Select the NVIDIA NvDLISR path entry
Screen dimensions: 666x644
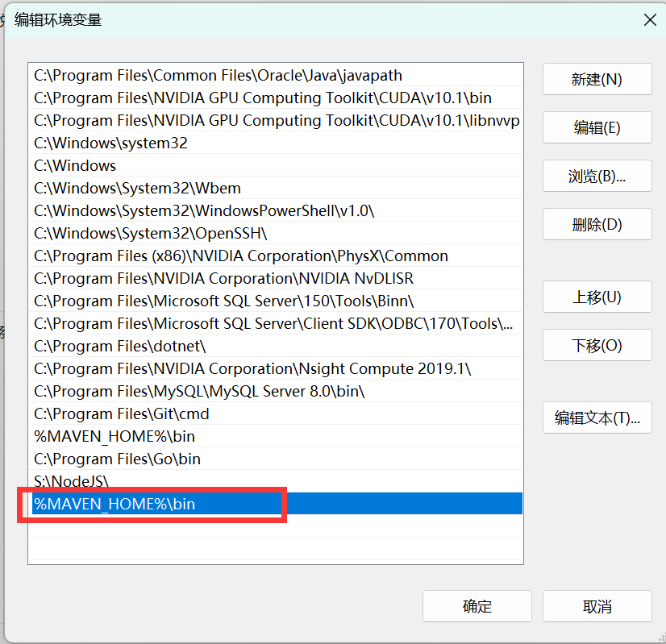pos(276,278)
